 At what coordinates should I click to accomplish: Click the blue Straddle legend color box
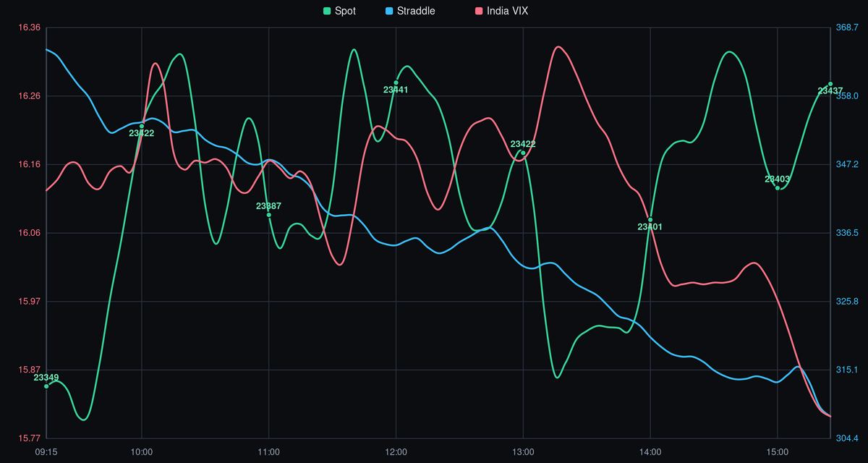pos(388,11)
